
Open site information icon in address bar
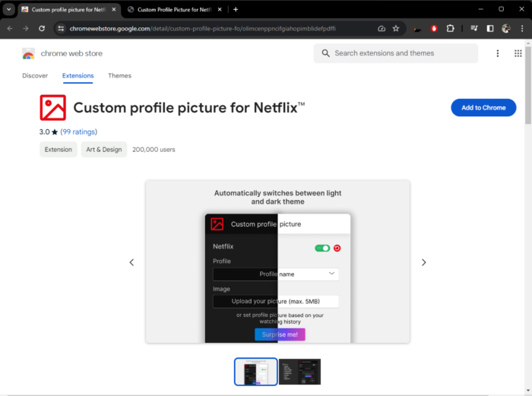pyautogui.click(x=61, y=29)
